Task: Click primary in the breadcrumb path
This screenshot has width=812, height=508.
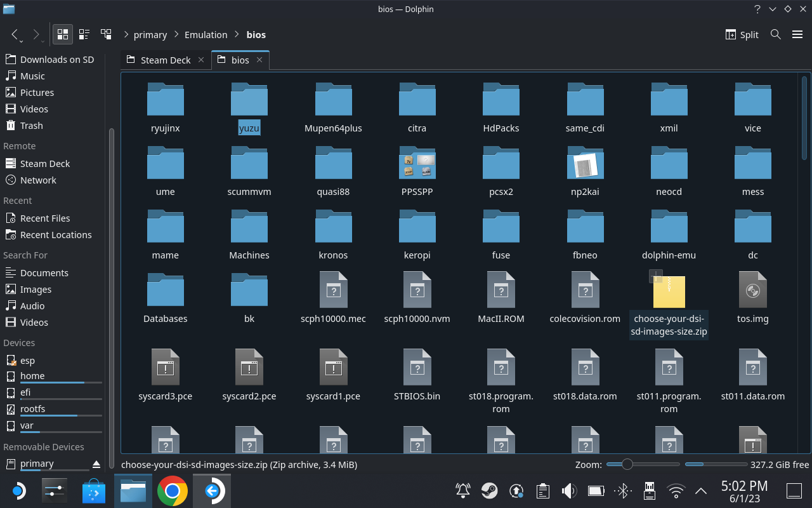Action: click(150, 35)
